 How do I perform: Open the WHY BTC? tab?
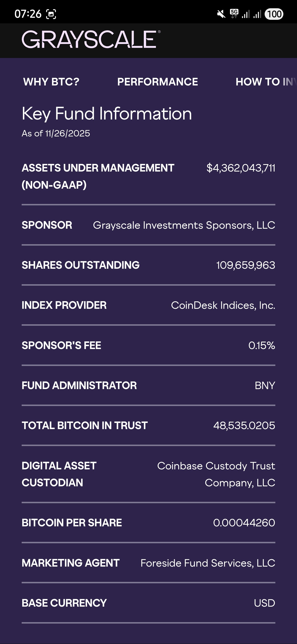[x=51, y=82]
